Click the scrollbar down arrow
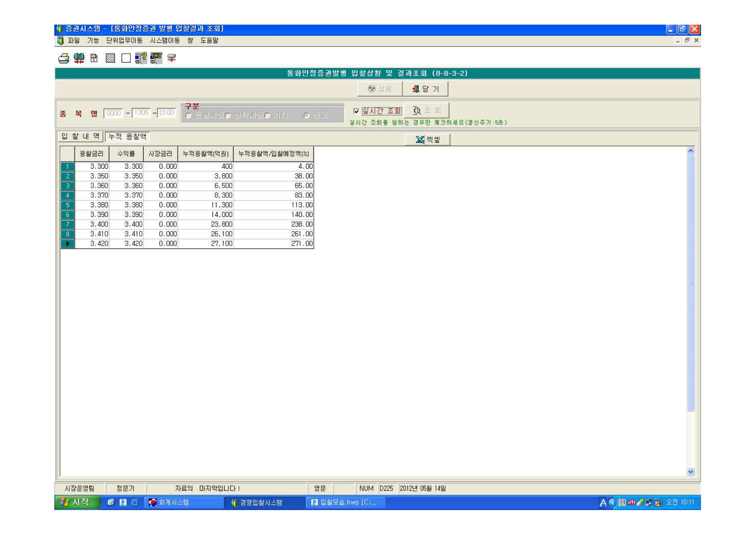Image resolution: width=756 pixels, height=535 pixels. click(x=690, y=472)
